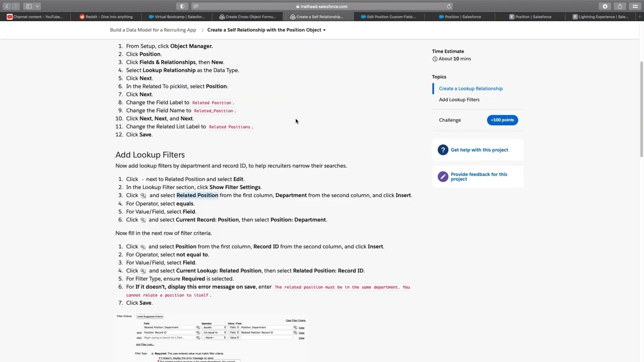Show the tab overview grid icon

(635, 6)
